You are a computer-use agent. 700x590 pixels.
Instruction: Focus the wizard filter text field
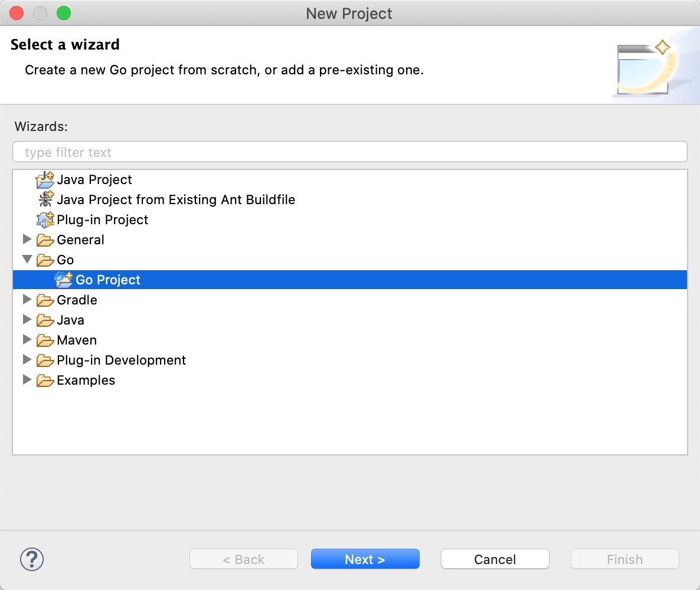pyautogui.click(x=349, y=152)
